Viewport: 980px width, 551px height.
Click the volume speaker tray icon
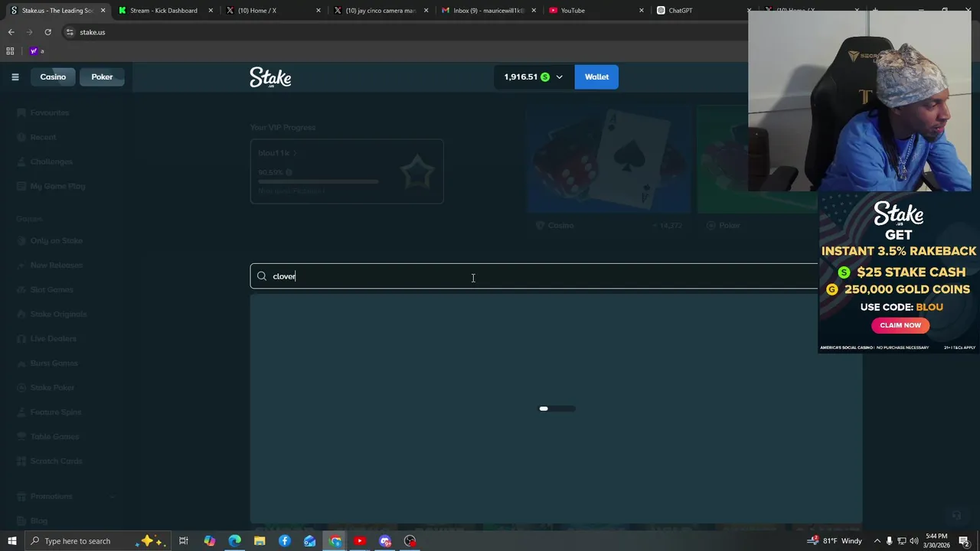click(914, 541)
